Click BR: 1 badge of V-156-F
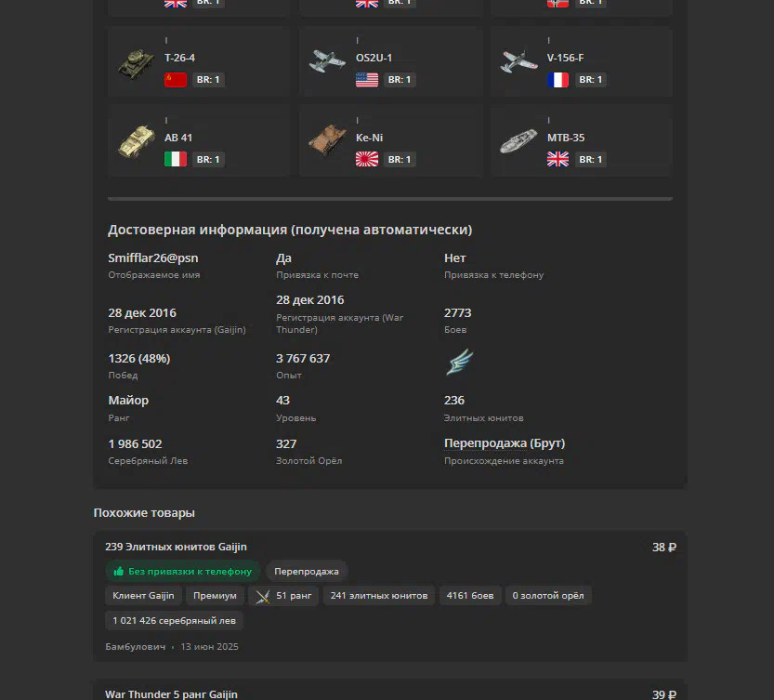The width and height of the screenshot is (774, 700). 590,80
